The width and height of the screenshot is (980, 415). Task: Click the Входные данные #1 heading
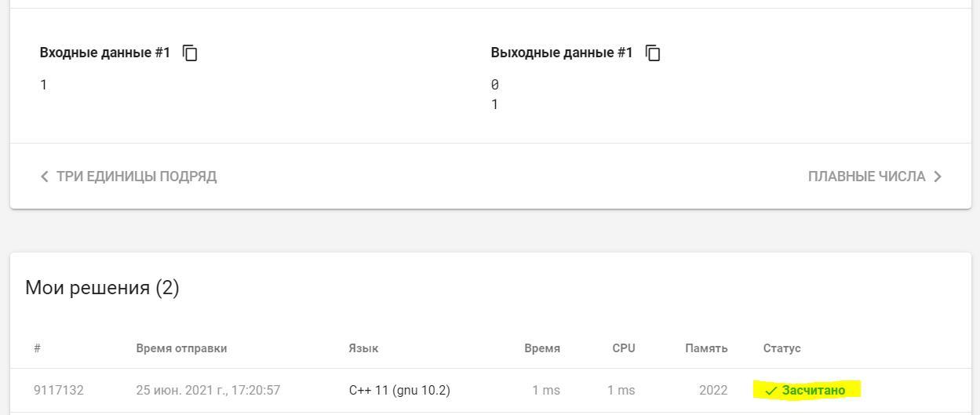(x=104, y=53)
